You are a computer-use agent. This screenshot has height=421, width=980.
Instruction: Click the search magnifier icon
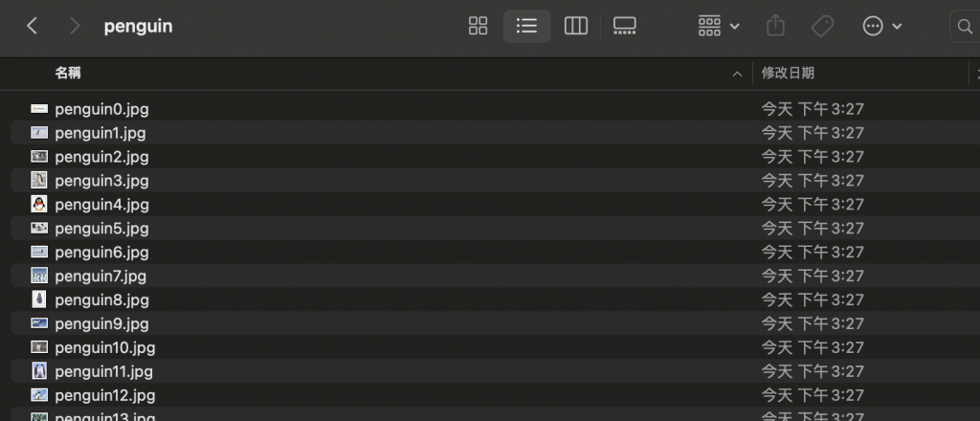[x=964, y=27]
